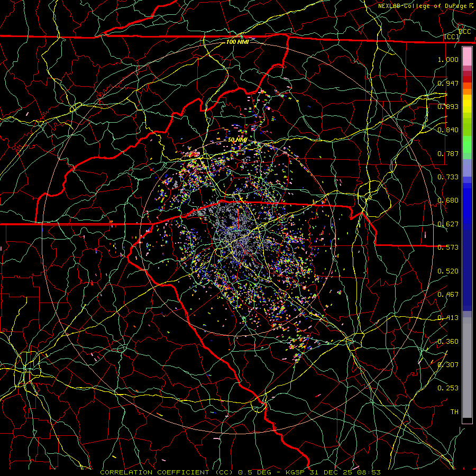
Task: Click the TH threshold label
Action: click(454, 412)
